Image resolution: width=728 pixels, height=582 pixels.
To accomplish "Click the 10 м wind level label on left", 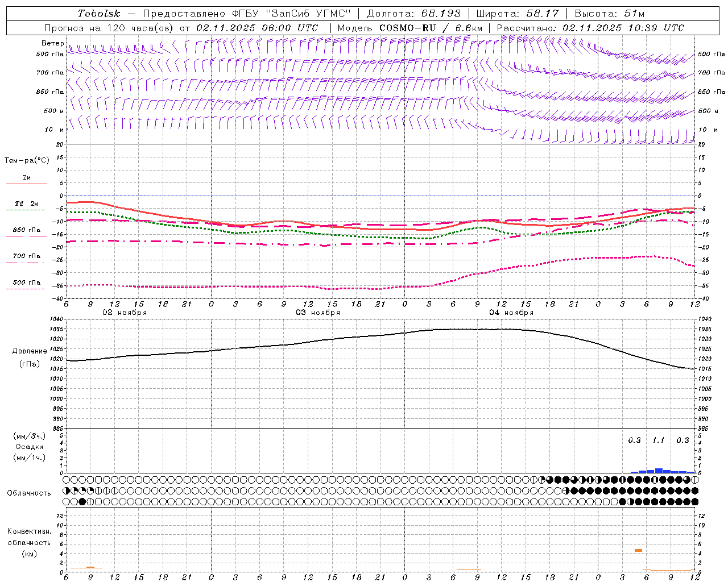I will pos(55,130).
